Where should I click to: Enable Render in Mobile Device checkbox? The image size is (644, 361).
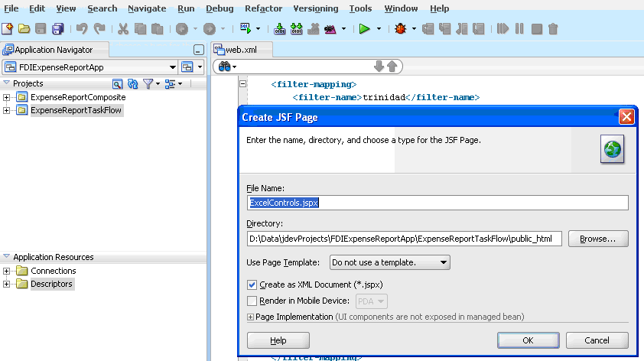click(252, 301)
